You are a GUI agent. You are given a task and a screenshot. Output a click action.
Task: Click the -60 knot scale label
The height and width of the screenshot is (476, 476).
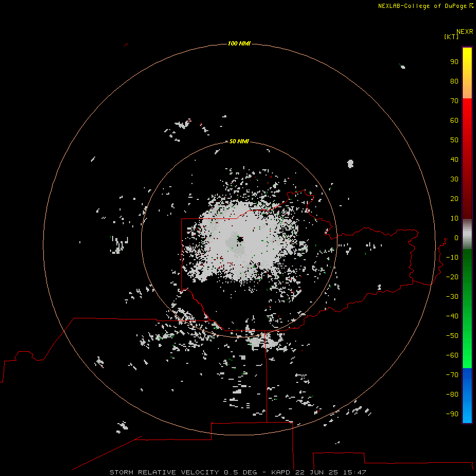tap(452, 355)
